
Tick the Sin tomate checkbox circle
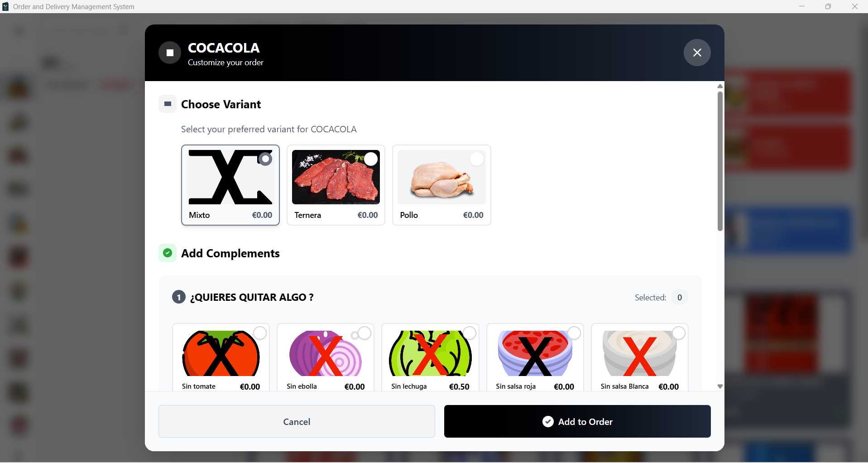pos(260,333)
